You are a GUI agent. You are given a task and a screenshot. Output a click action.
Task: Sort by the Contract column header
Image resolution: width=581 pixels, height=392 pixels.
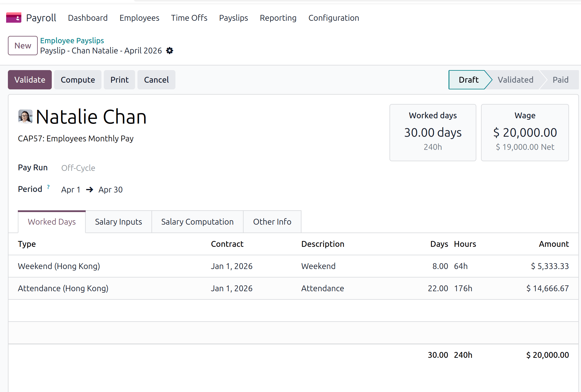[227, 244]
